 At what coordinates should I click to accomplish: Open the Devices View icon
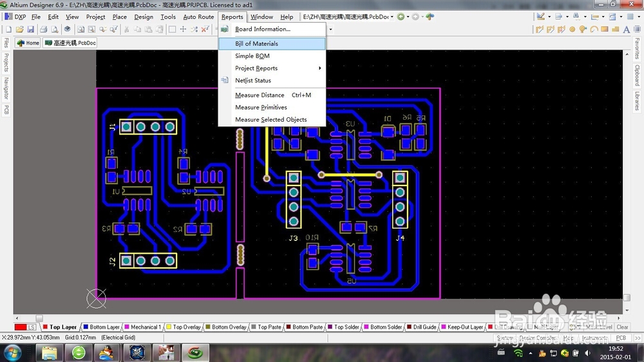[68, 29]
